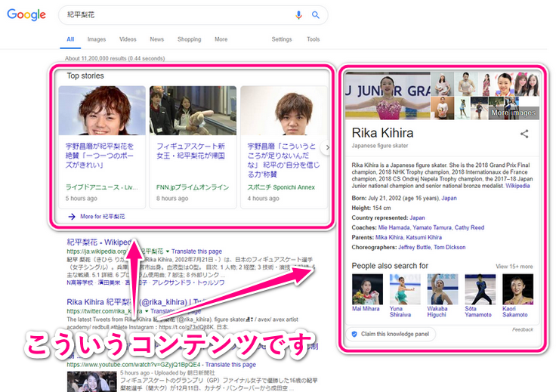This screenshot has width=559, height=392.
Task: Open the Shopping tab
Action: 190,39
